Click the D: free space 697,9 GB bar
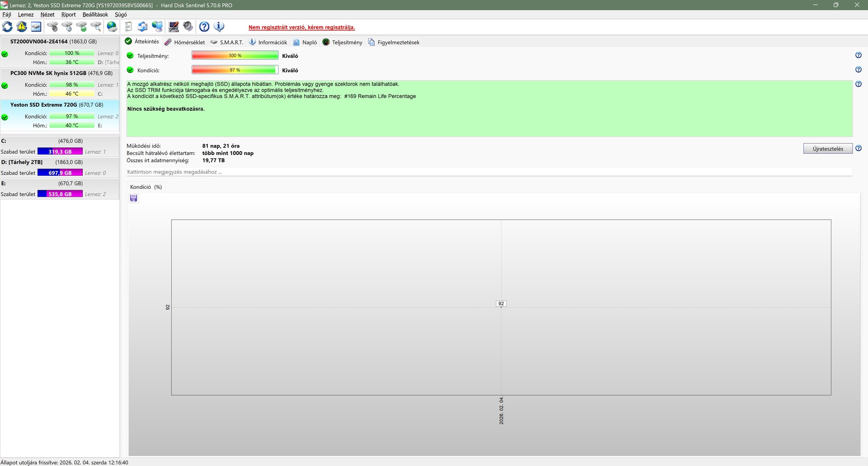The image size is (868, 466). coord(60,173)
